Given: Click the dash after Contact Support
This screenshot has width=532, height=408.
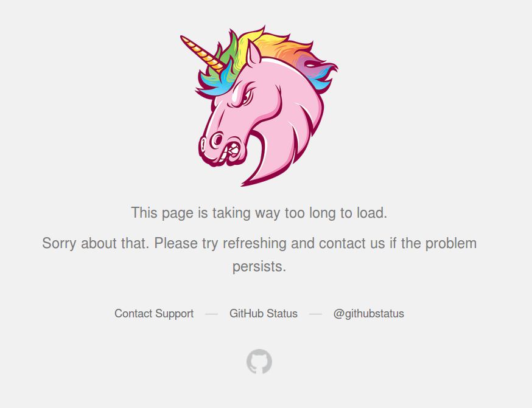Looking at the screenshot, I should pyautogui.click(x=211, y=314).
